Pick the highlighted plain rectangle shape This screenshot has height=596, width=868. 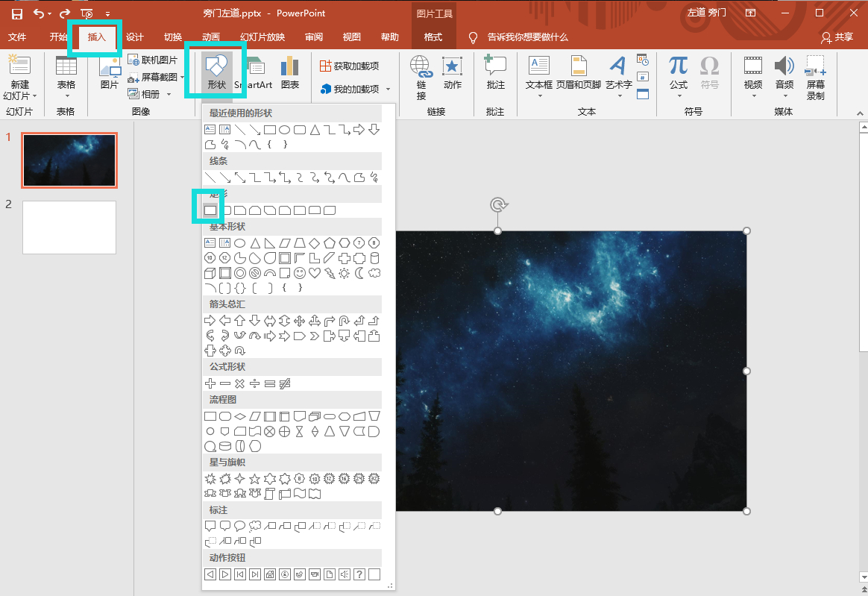(210, 210)
